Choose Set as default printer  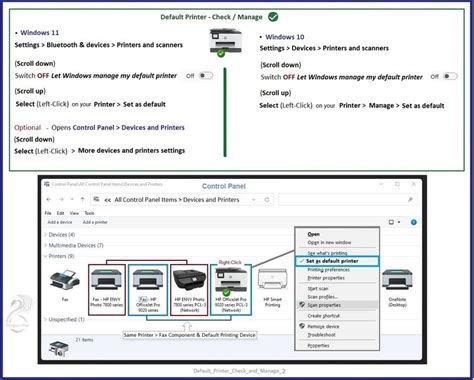337,261
